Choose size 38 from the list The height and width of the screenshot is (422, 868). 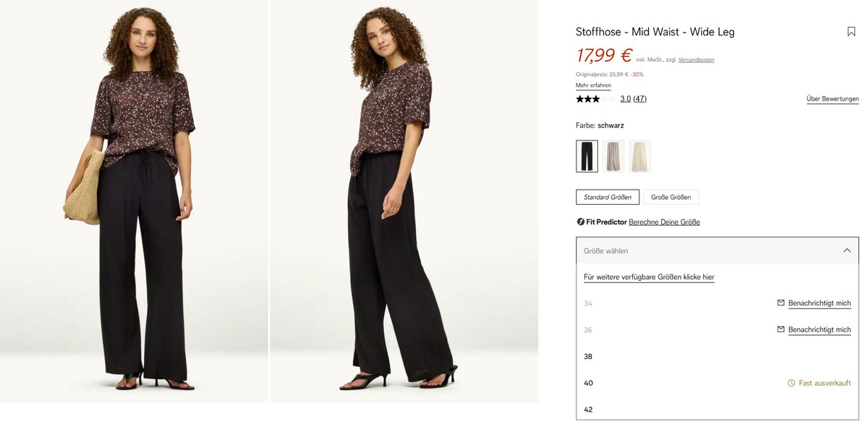click(x=717, y=356)
